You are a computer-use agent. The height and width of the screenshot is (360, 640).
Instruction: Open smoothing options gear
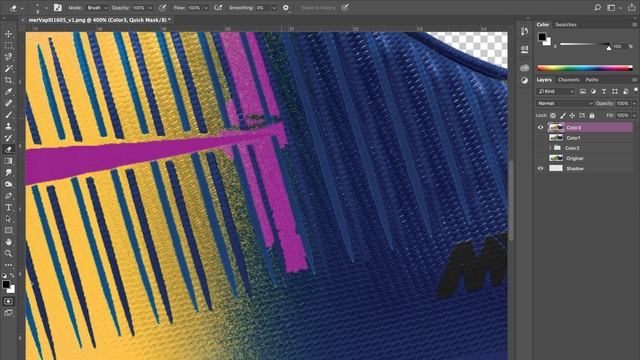coord(286,7)
